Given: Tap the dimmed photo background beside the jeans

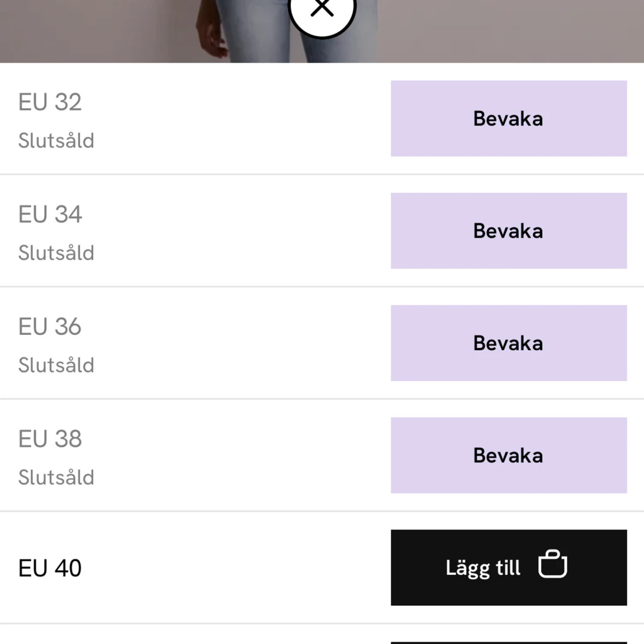Looking at the screenshot, I should (x=509, y=31).
